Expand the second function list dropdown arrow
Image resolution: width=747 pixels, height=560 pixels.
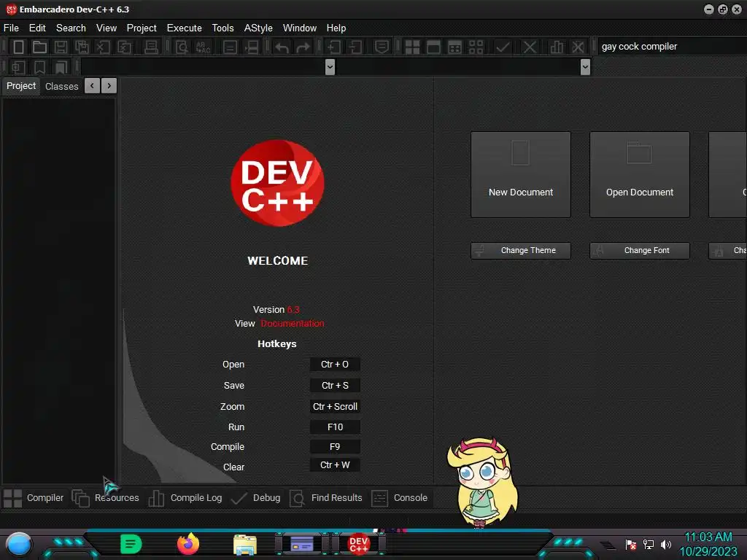pyautogui.click(x=586, y=66)
